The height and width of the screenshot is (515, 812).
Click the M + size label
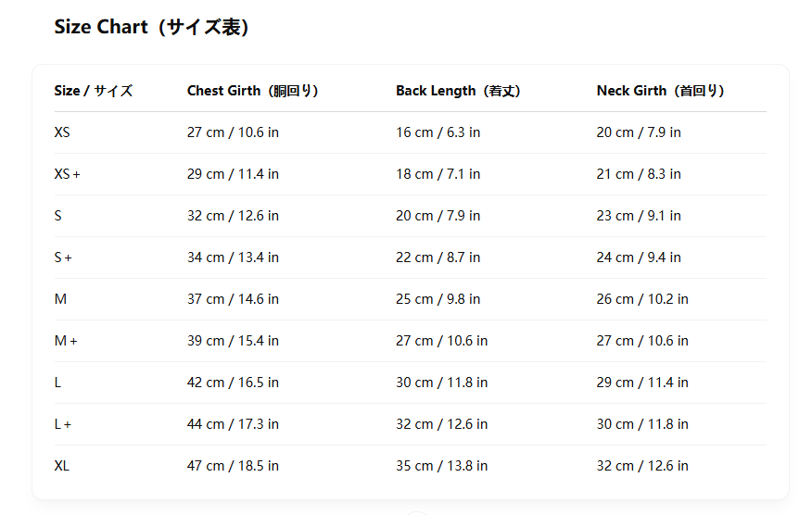(x=66, y=341)
